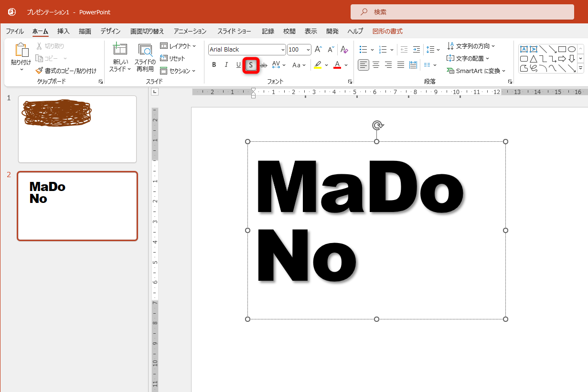Toggle bold formatting
588x392 pixels.
(214, 65)
